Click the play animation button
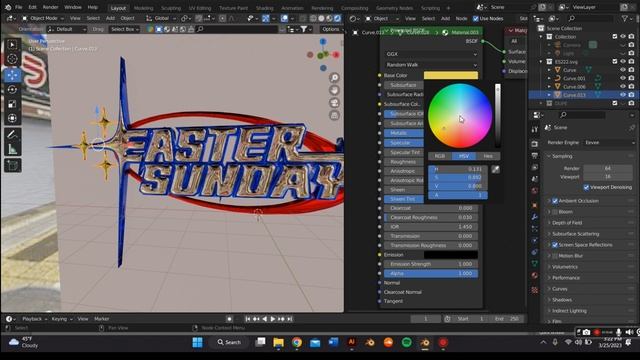This screenshot has width=640, height=360. click(x=273, y=319)
